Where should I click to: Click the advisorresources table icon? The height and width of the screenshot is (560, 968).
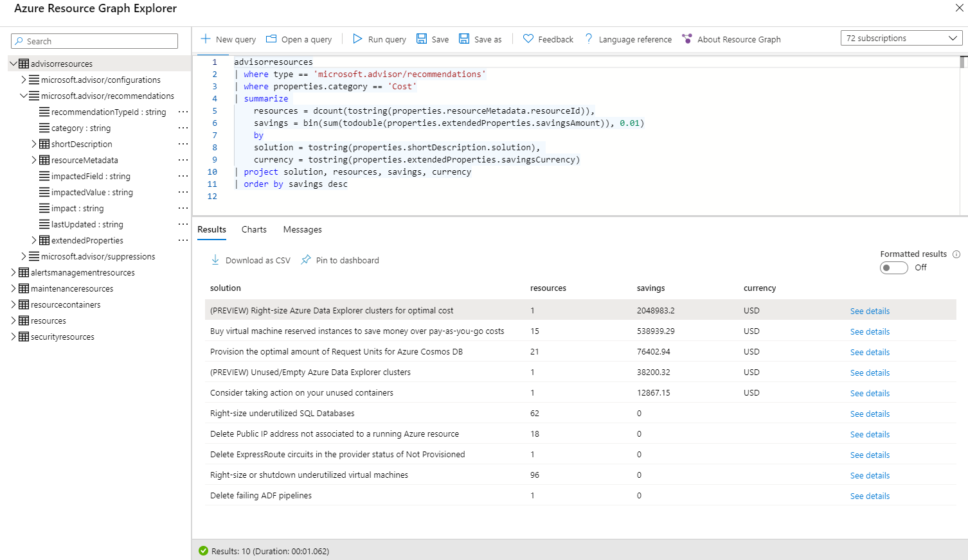coord(24,64)
